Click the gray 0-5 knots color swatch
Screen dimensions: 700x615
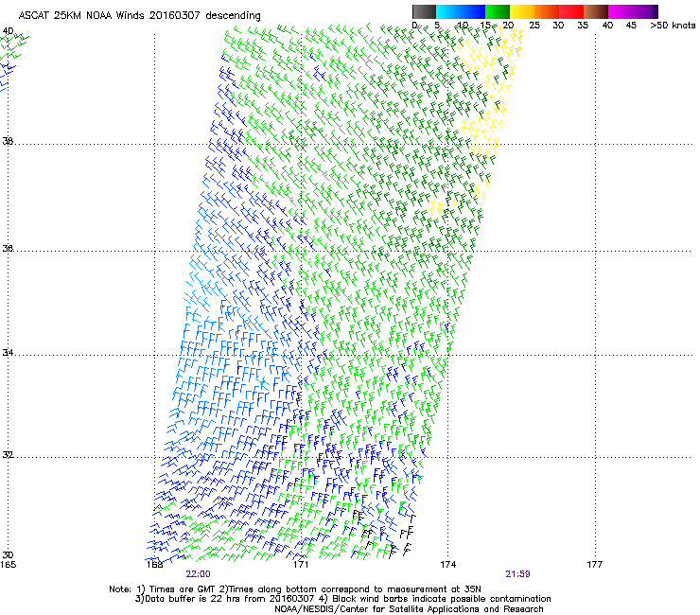(x=424, y=11)
